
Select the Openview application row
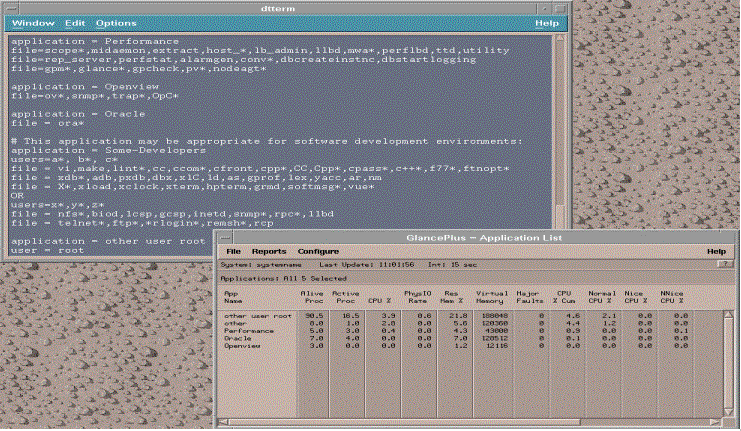(x=240, y=347)
